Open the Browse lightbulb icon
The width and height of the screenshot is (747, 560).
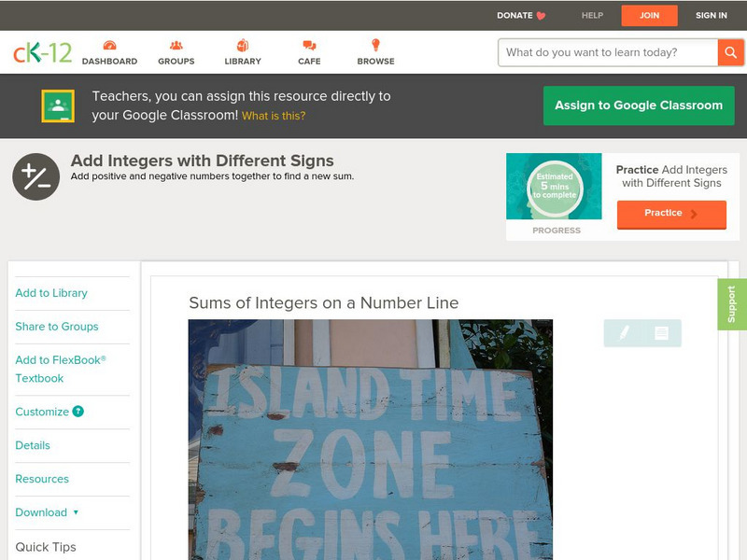[x=376, y=45]
